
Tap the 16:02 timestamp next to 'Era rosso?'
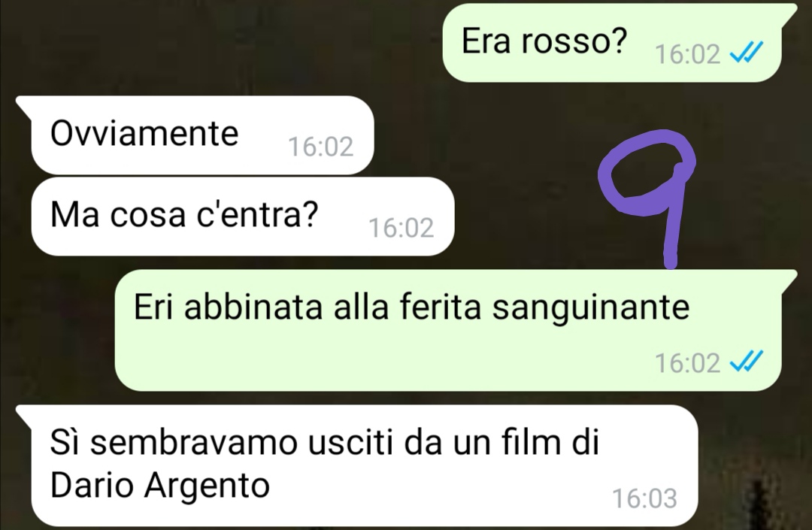click(688, 54)
